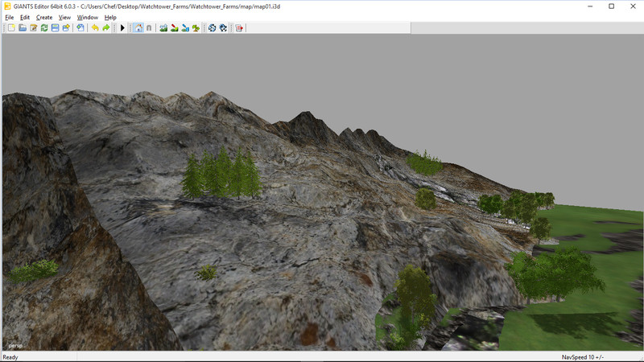Click the Open file folder icon

point(23,28)
